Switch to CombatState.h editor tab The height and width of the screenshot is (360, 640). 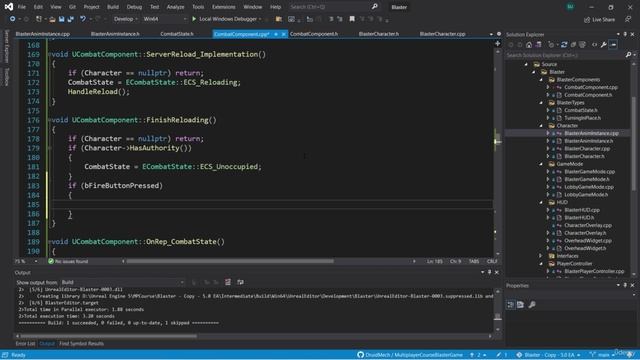177,34
